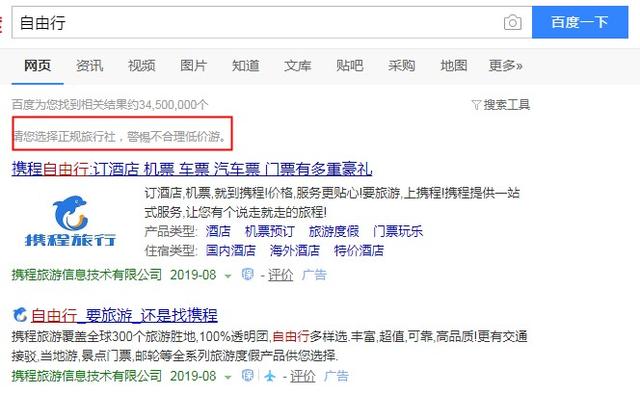Open the 机票预订 link
The image size is (640, 395).
tap(269, 231)
